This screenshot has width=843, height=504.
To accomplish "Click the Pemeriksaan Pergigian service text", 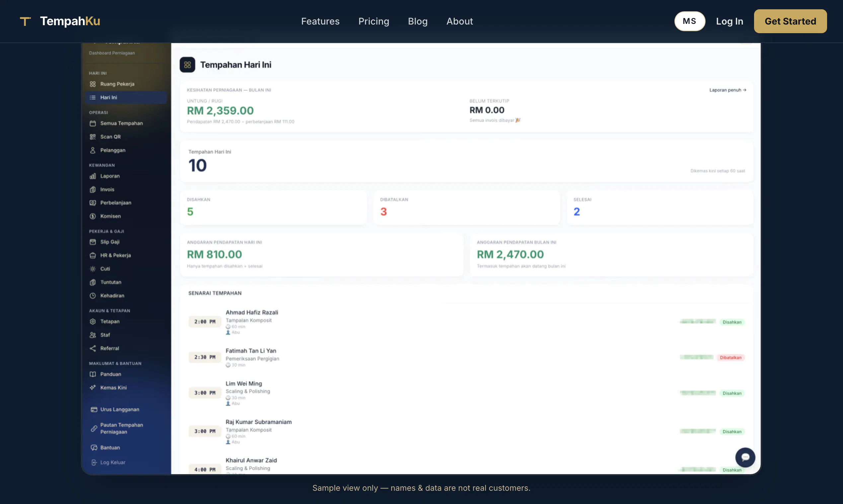I will pyautogui.click(x=252, y=359).
